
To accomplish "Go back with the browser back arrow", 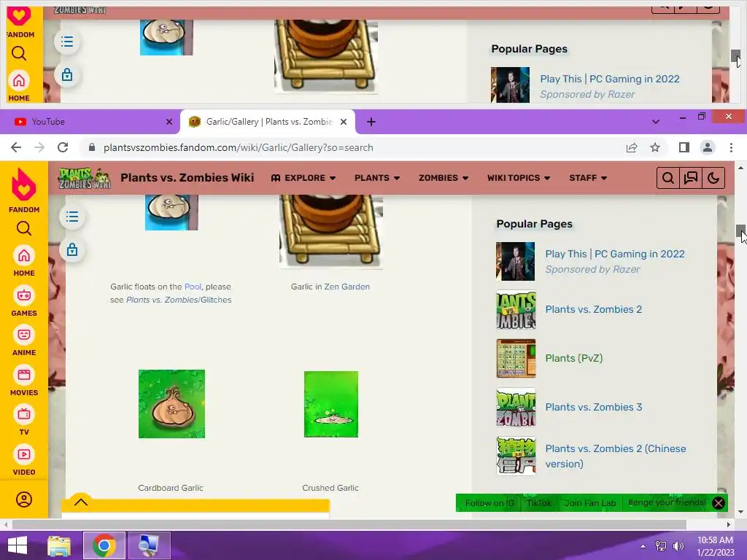I will (16, 147).
